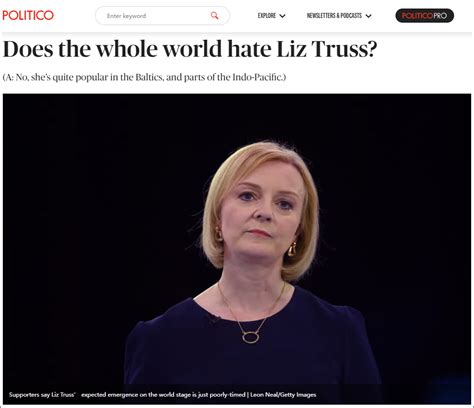474x408 pixels.
Task: Click the word PRO in the dark badge
Action: coord(440,16)
